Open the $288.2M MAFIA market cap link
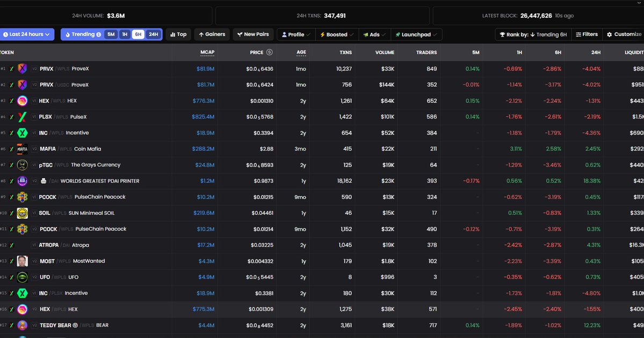This screenshot has width=644, height=338. (204, 149)
